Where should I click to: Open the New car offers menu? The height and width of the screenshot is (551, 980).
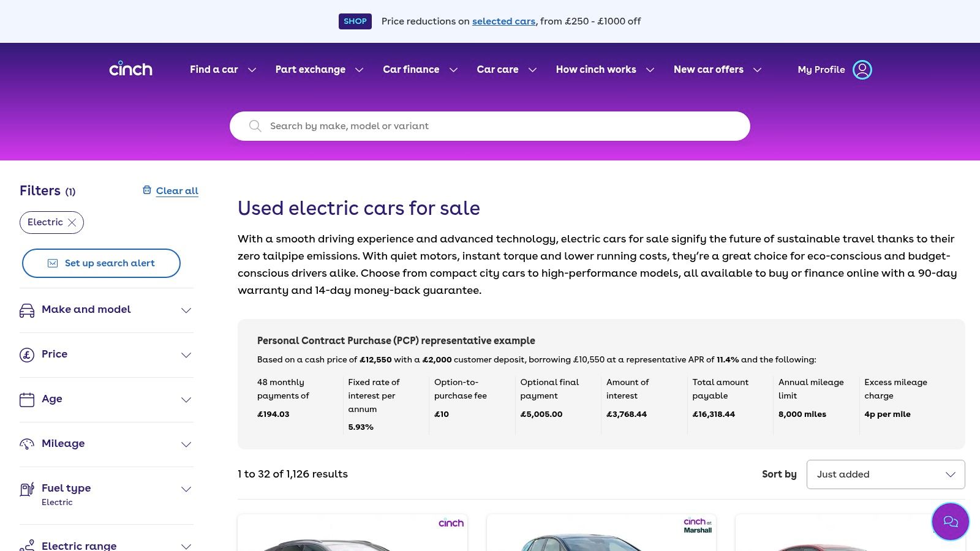[x=717, y=70]
